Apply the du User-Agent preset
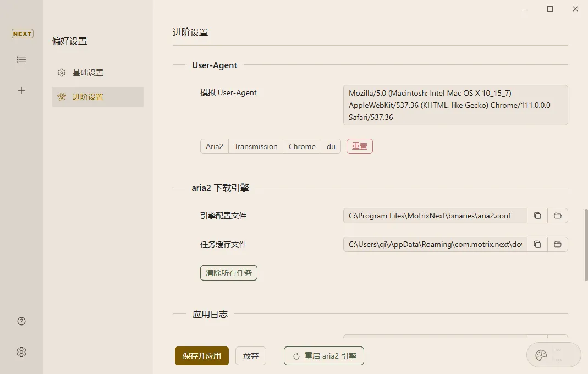 click(x=331, y=146)
